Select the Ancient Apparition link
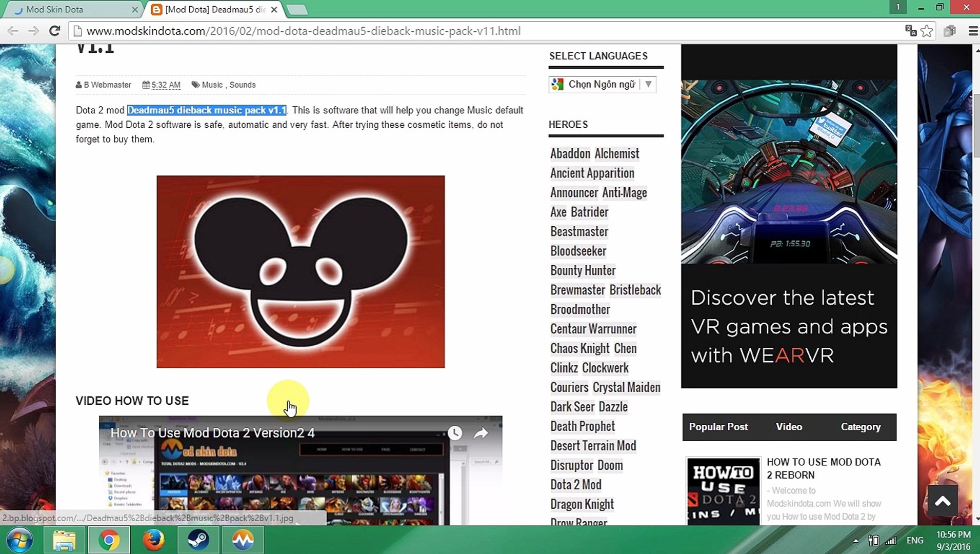The image size is (980, 554). coord(592,173)
